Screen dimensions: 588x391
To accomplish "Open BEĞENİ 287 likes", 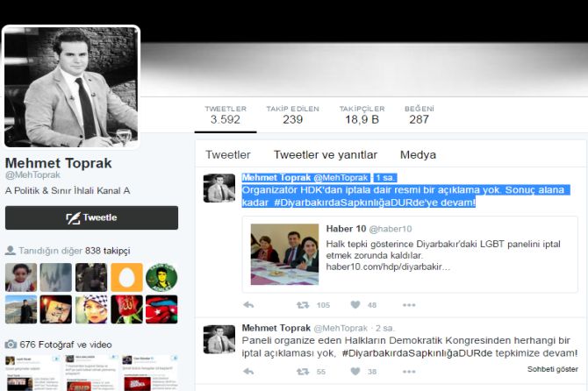I will tap(419, 115).
